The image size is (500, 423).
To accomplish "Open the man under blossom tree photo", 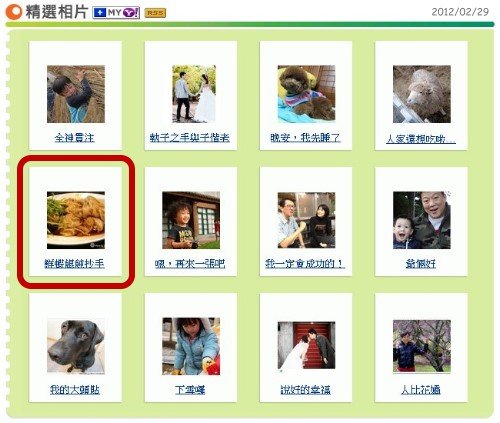I will pos(422,346).
